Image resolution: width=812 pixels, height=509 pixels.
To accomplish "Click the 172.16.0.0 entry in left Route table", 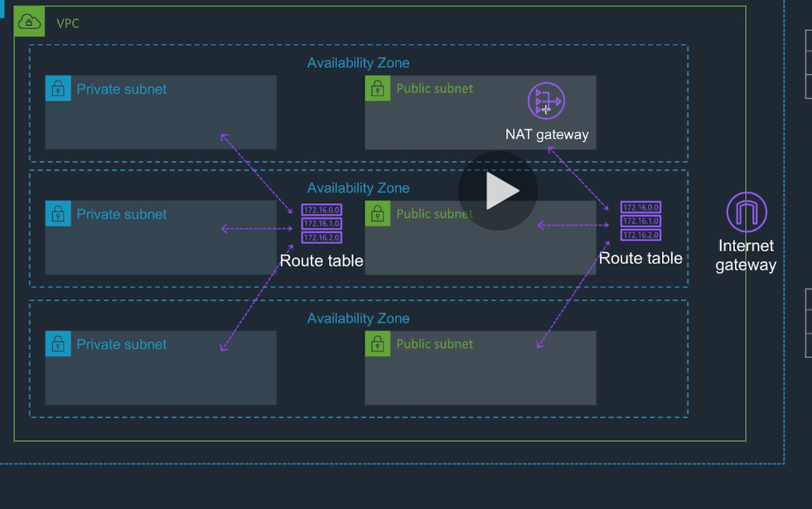I will pyautogui.click(x=321, y=211).
